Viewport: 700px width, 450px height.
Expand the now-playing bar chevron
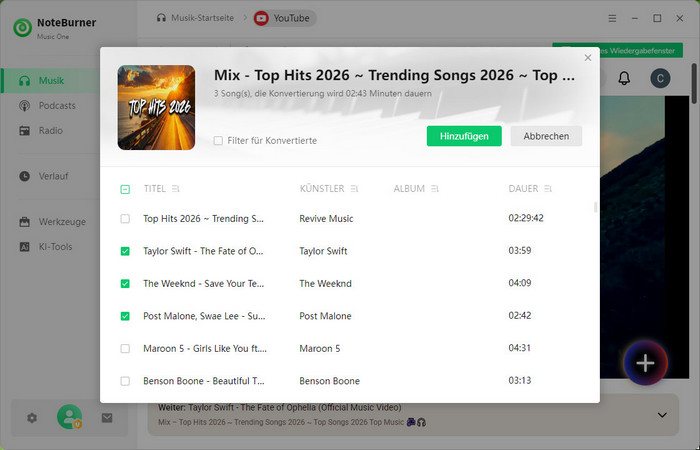click(x=661, y=415)
